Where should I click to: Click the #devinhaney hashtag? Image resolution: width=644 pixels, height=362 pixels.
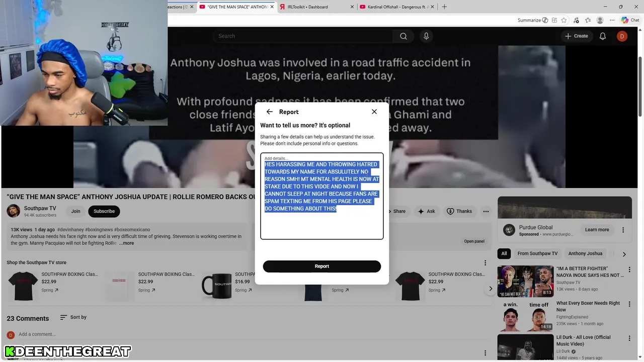pos(70,229)
